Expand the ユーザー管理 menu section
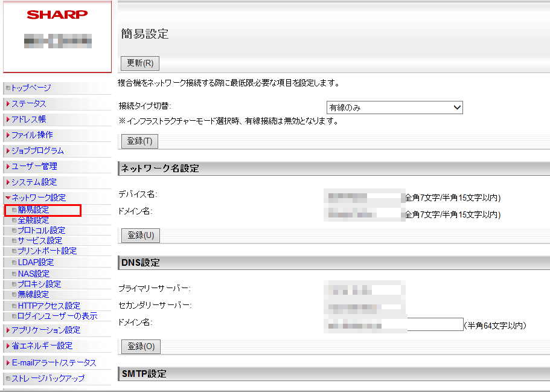The height and width of the screenshot is (392, 550). click(x=34, y=166)
